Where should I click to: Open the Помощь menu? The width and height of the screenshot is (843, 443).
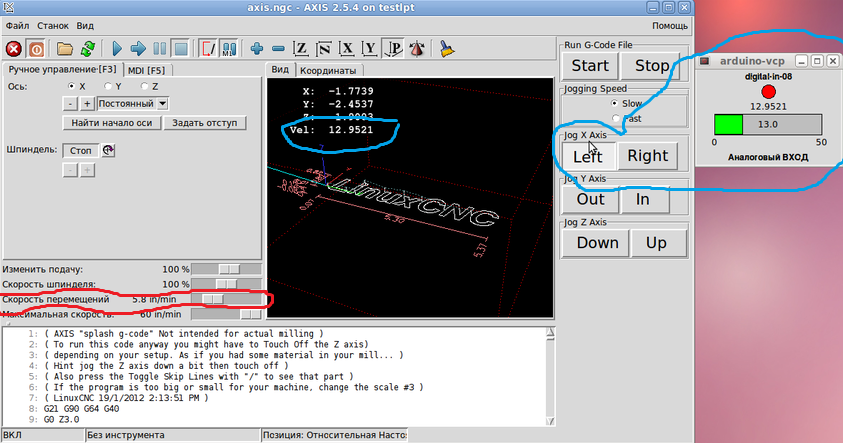tap(670, 26)
